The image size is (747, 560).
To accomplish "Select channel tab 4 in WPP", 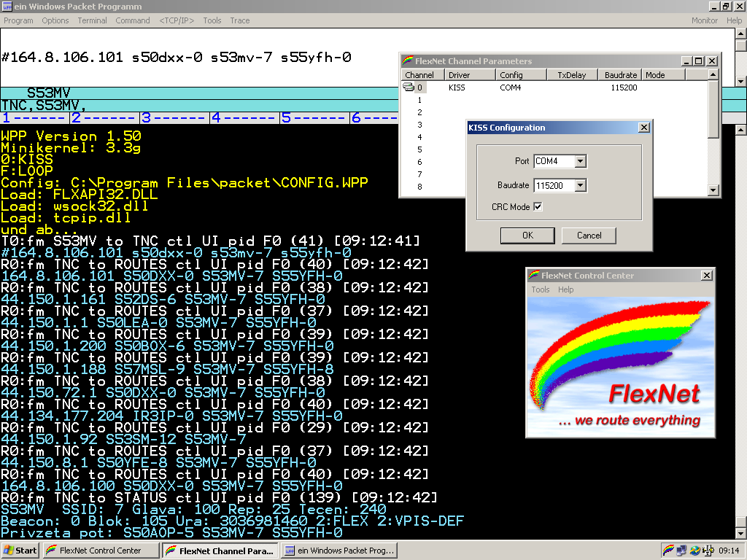I will pos(245,117).
